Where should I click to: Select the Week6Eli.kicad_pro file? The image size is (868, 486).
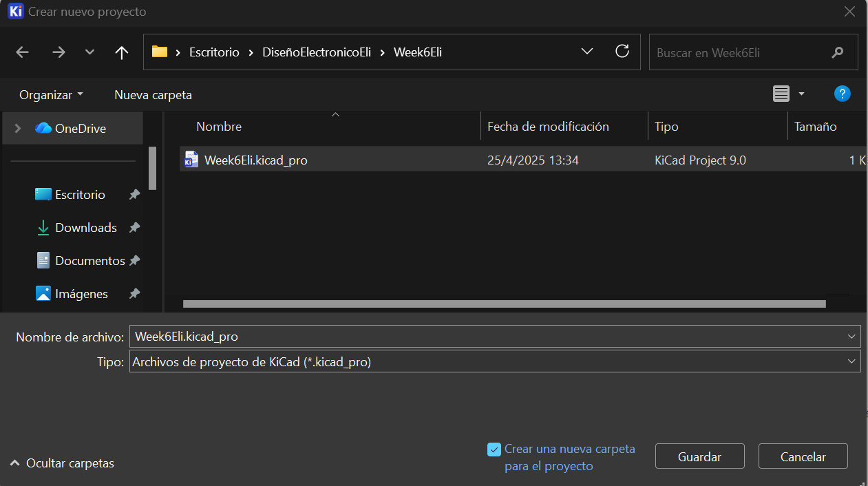(x=522, y=160)
